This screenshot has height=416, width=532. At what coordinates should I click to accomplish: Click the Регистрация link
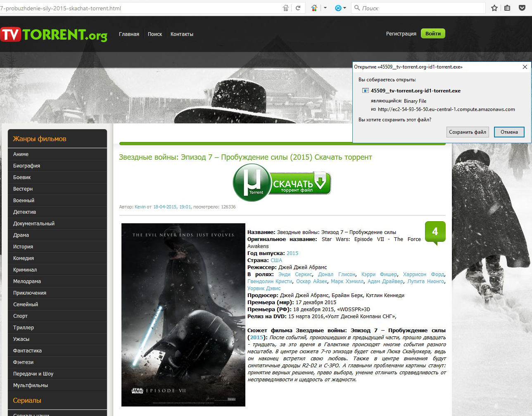pyautogui.click(x=401, y=33)
